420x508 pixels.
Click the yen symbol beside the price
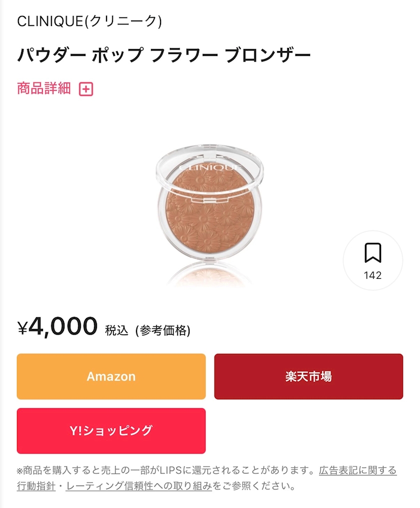pyautogui.click(x=22, y=328)
